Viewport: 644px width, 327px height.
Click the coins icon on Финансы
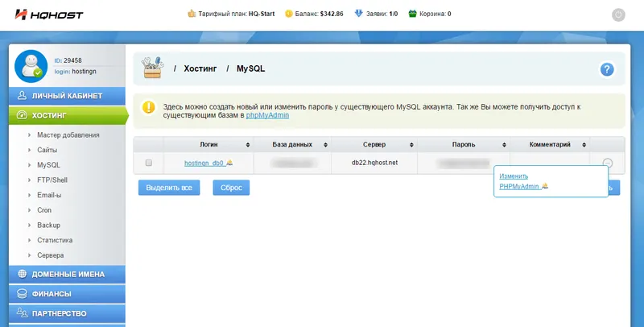point(23,294)
